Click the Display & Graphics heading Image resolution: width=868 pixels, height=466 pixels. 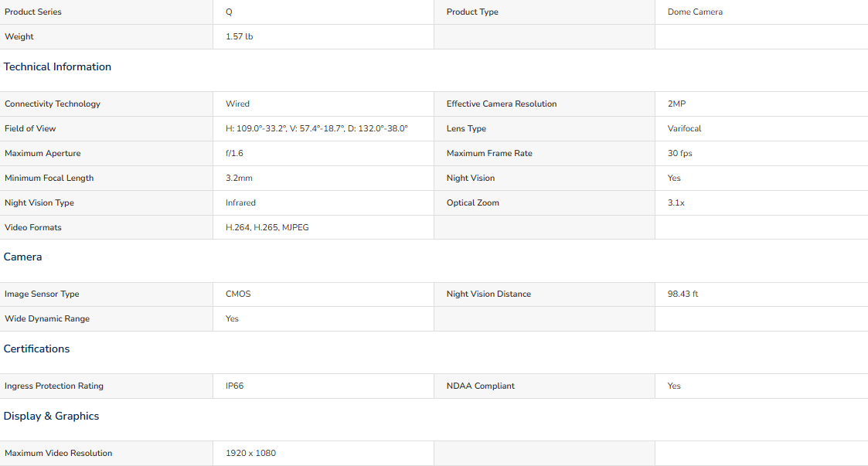click(x=52, y=417)
